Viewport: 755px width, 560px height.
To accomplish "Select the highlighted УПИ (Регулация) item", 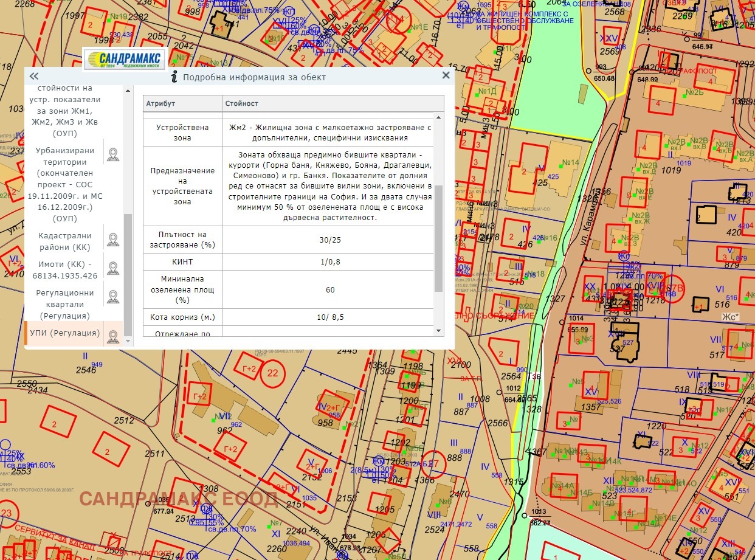I will pyautogui.click(x=64, y=333).
